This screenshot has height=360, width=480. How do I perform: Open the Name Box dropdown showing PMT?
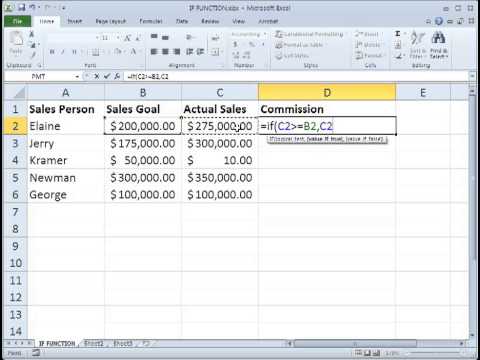click(77, 77)
